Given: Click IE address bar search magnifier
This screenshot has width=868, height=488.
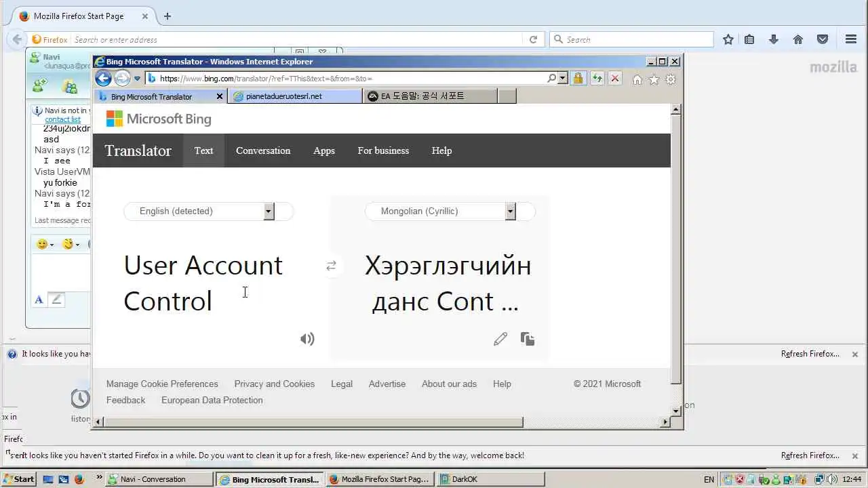Looking at the screenshot, I should (x=552, y=79).
